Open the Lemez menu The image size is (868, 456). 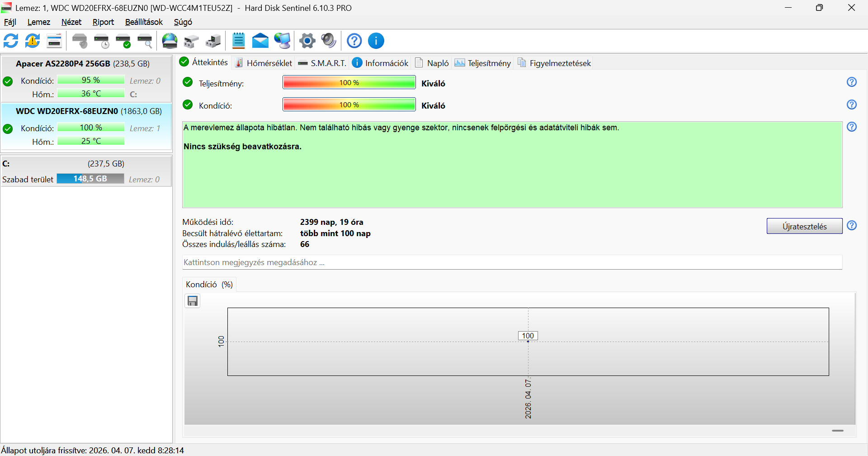click(39, 22)
